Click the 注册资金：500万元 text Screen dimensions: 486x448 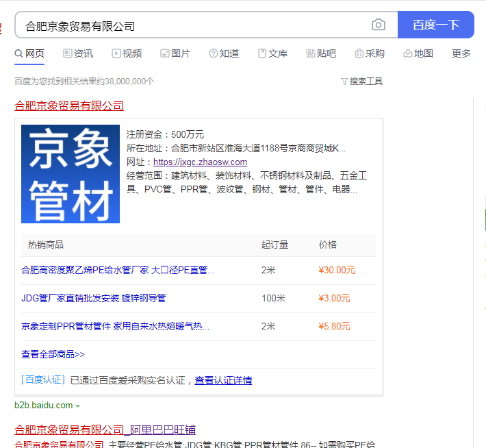[165, 134]
